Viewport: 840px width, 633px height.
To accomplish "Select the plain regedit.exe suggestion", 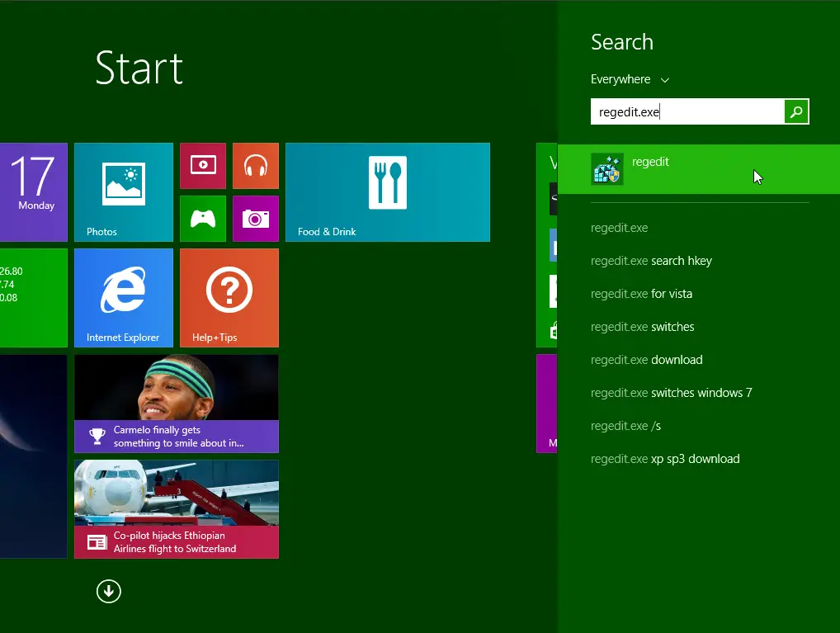I will click(620, 228).
